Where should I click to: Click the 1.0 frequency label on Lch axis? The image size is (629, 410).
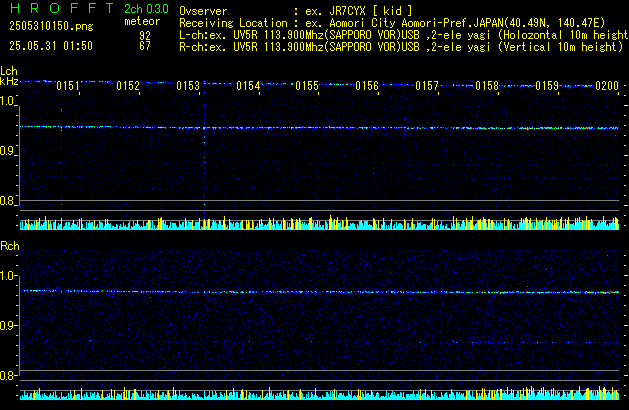point(7,101)
